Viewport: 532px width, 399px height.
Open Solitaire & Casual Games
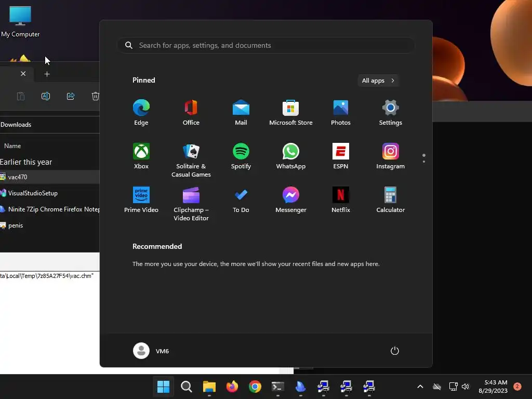pos(191,160)
